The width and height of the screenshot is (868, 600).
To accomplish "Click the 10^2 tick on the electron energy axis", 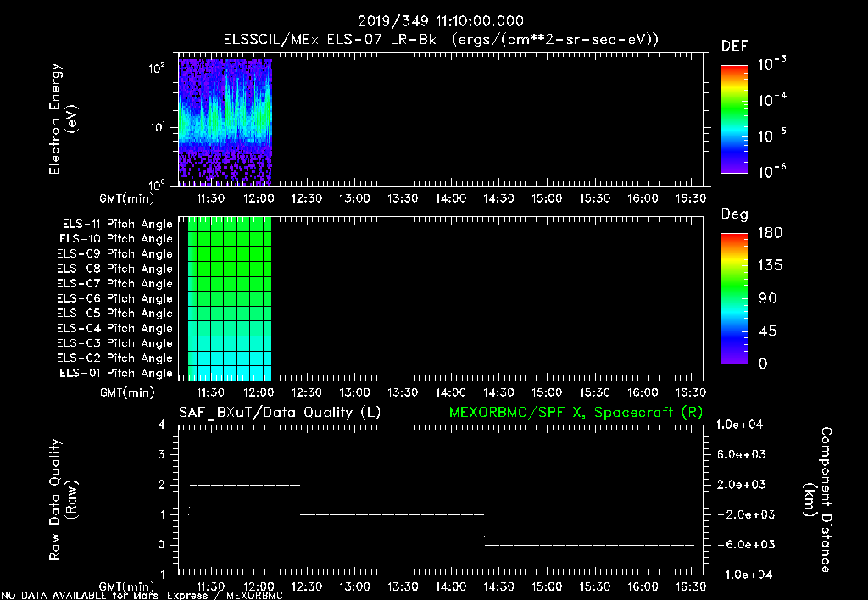I will [157, 69].
